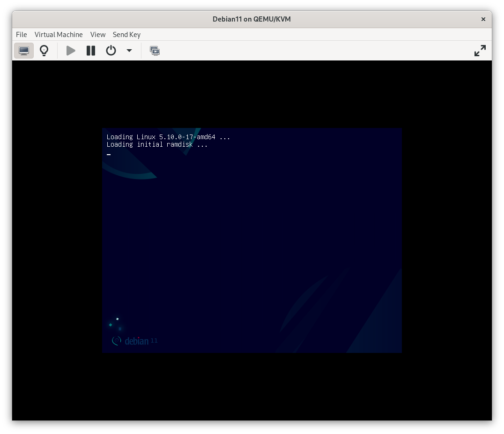This screenshot has height=434, width=504.
Task: Open the Virtual Machine menu
Action: pyautogui.click(x=59, y=34)
